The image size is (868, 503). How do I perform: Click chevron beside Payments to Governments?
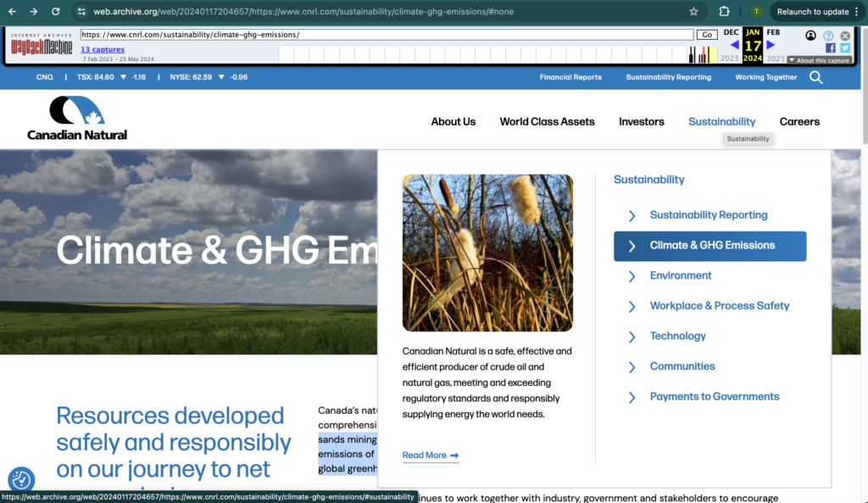coord(632,397)
